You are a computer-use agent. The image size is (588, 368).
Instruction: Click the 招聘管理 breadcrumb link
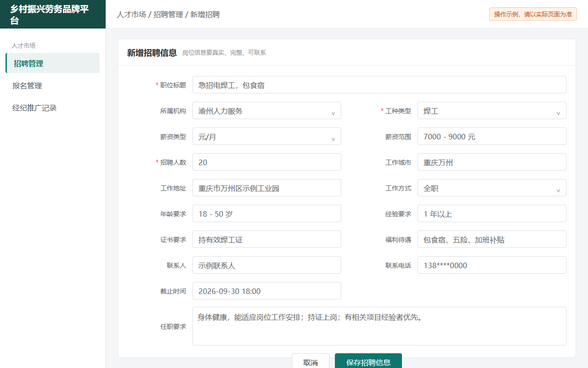(168, 14)
